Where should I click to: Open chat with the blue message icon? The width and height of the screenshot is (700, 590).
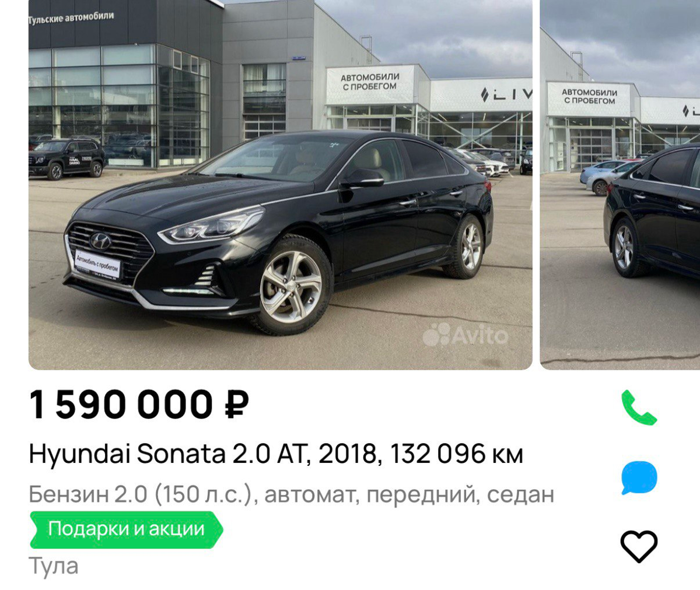tap(639, 477)
